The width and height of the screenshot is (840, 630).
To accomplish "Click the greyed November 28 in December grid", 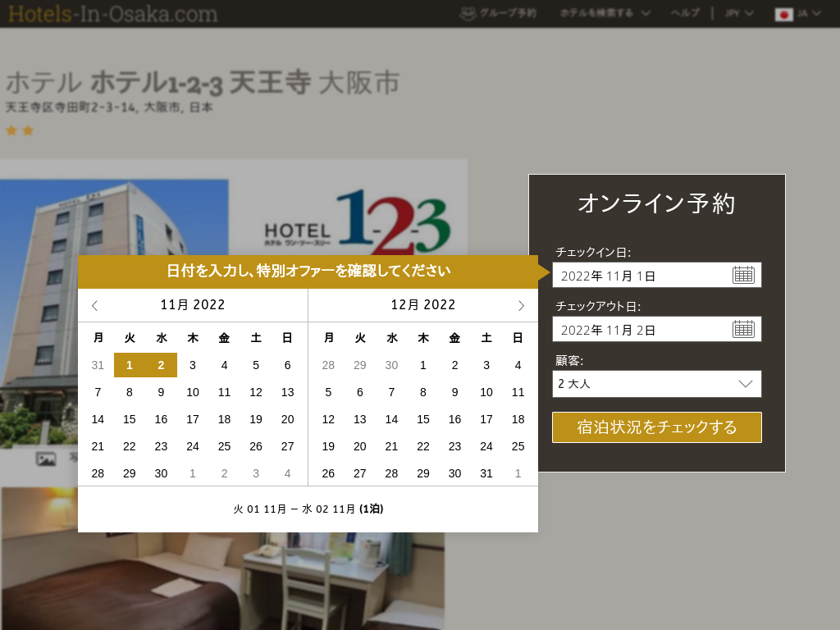I will (x=328, y=365).
